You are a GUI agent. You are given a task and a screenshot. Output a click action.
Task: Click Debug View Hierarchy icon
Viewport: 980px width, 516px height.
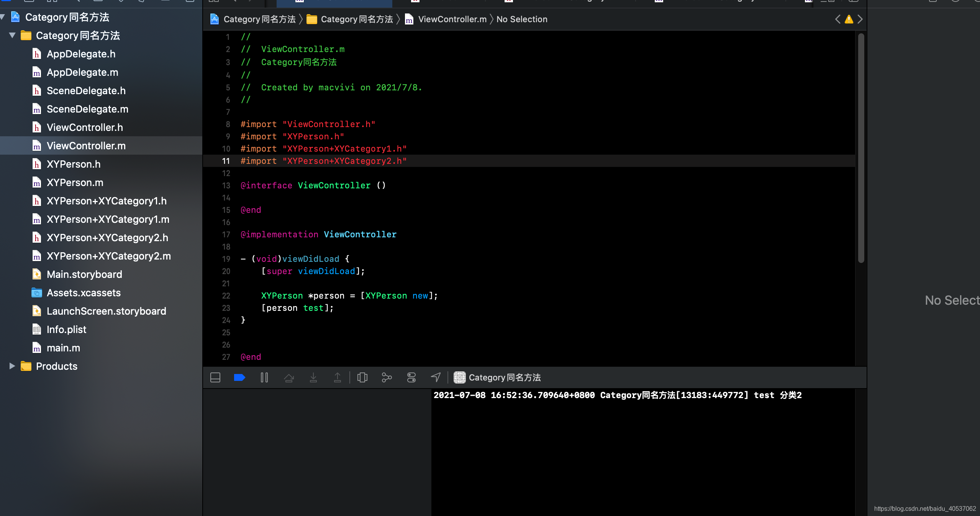(x=362, y=377)
